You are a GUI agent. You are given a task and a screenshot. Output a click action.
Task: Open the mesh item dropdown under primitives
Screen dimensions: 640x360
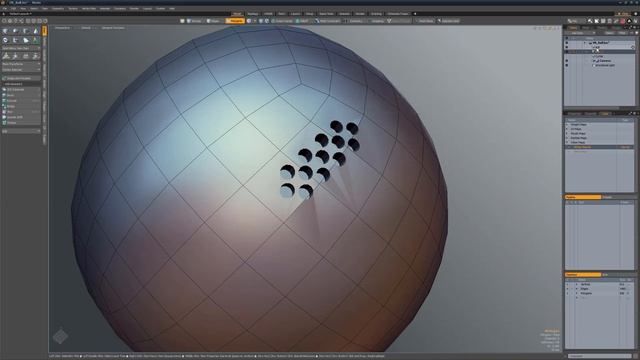click(x=21, y=48)
